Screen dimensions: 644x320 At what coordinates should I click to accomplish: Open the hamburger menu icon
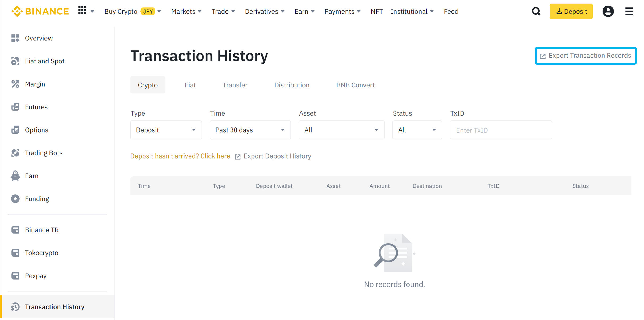click(x=629, y=11)
